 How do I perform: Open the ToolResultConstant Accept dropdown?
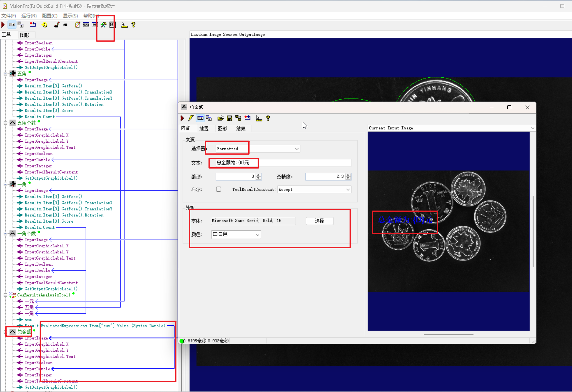348,190
